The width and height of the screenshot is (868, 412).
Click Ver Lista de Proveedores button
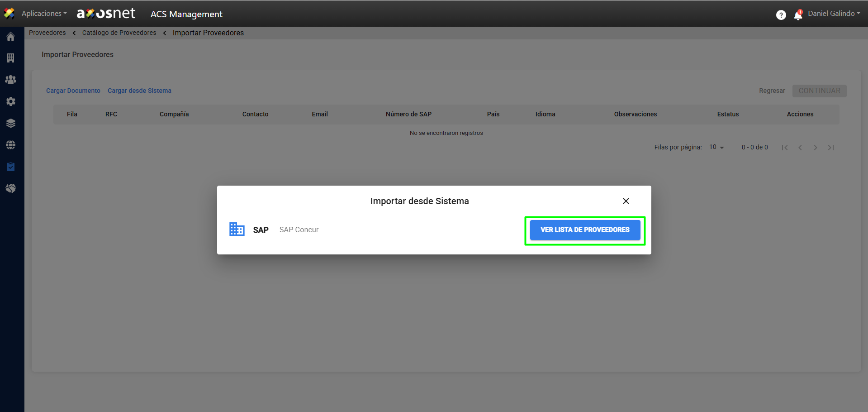(x=585, y=230)
